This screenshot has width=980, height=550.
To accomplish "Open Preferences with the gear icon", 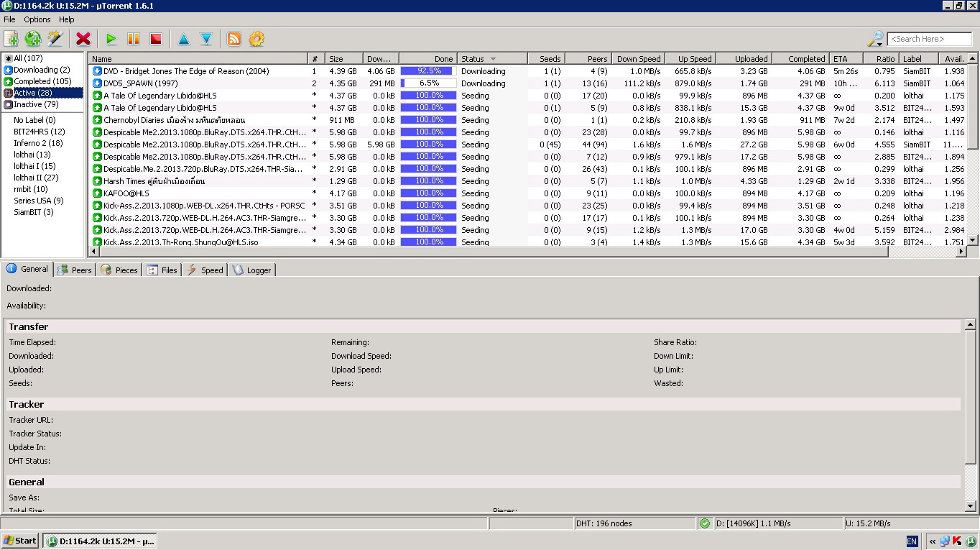I will [256, 39].
